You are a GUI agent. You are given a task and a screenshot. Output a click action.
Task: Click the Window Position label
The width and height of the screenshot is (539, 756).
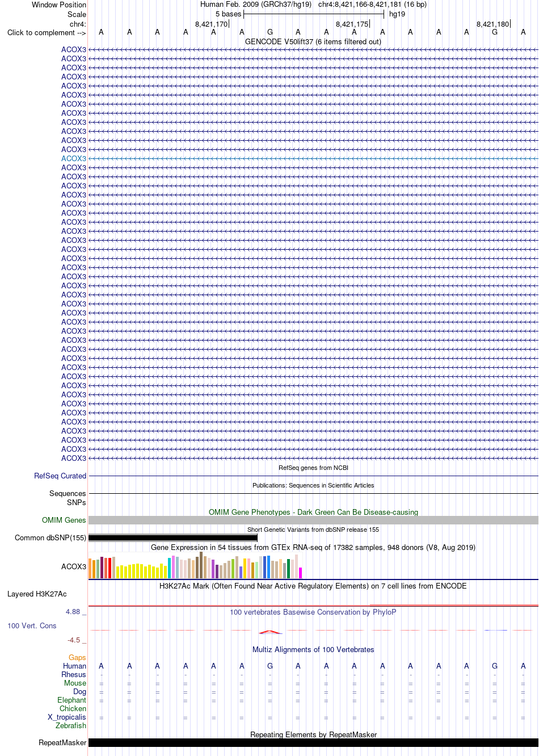pyautogui.click(x=59, y=5)
